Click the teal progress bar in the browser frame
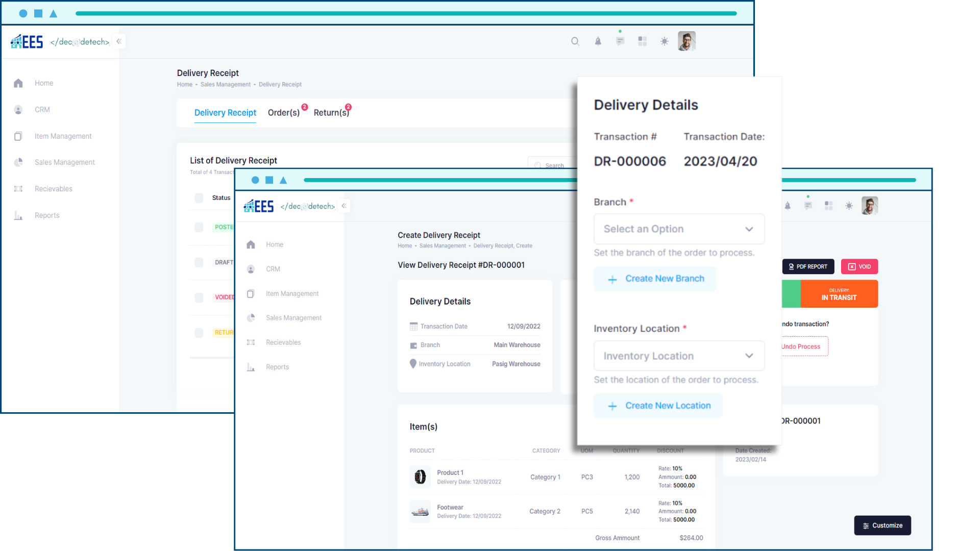Image resolution: width=980 pixels, height=551 pixels. point(406,13)
